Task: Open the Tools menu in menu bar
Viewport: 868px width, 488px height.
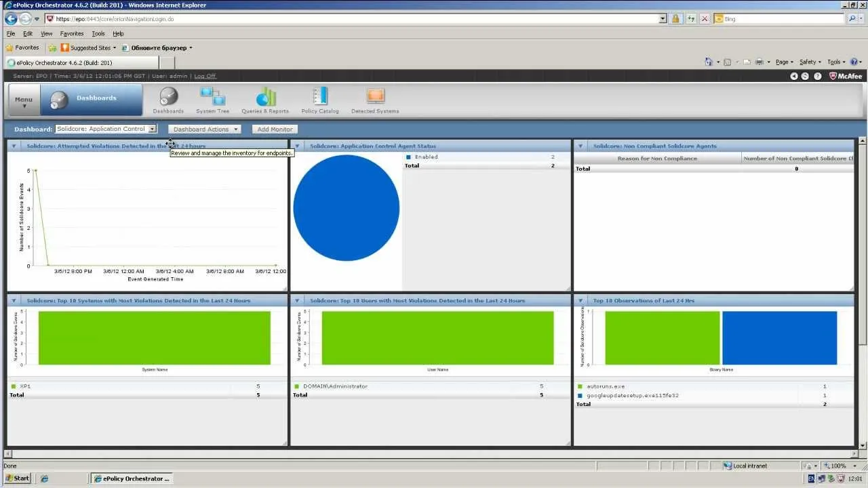Action: click(x=98, y=33)
